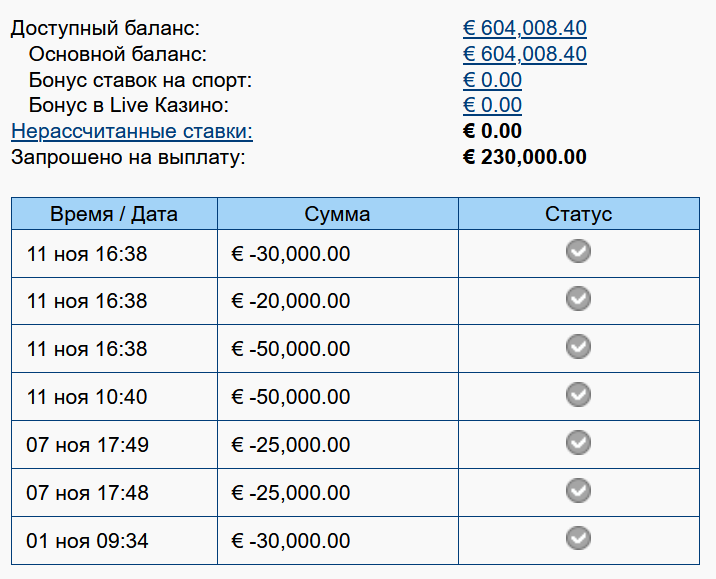The width and height of the screenshot is (716, 579).
Task: Select the 11 ноя 10:40 date cell
Action: tap(87, 397)
